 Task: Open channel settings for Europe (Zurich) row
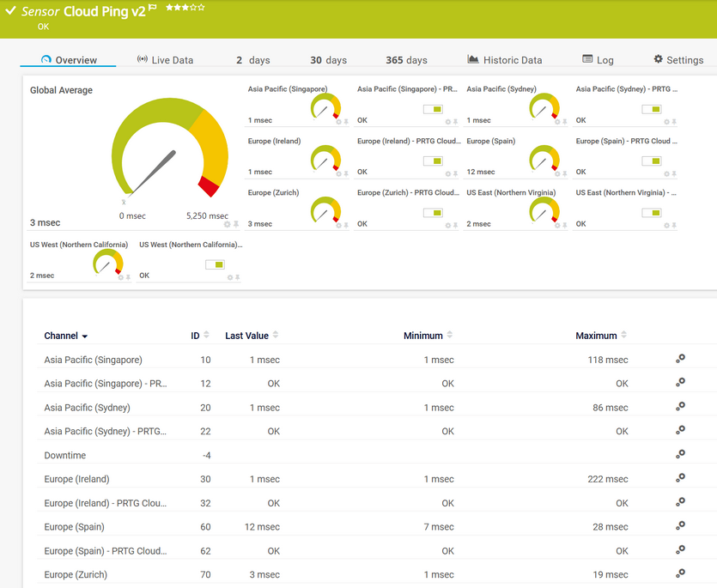point(680,573)
